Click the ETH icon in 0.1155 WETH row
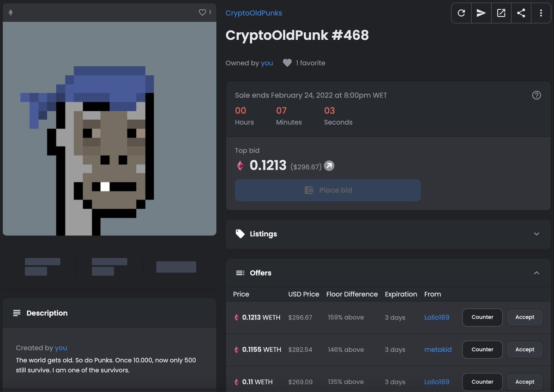 pyautogui.click(x=236, y=350)
